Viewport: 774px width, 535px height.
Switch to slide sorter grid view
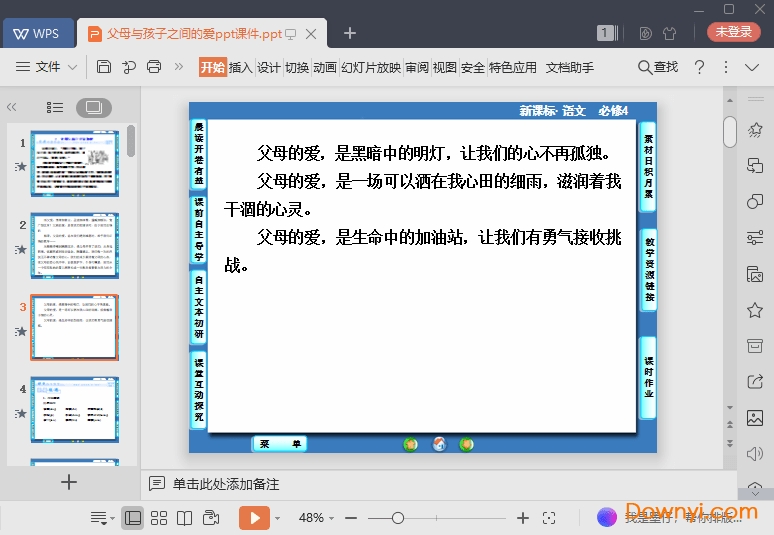point(159,517)
